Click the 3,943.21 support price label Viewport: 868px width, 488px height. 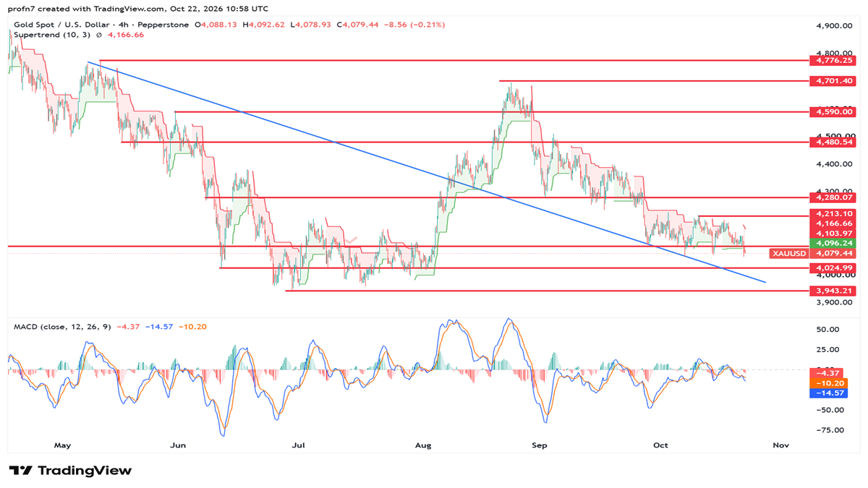[835, 291]
